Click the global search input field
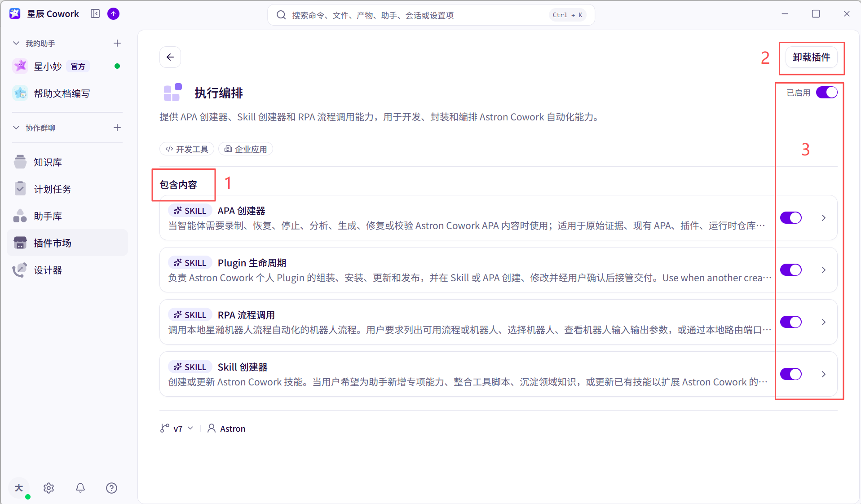Screen dimensions: 861x504 (431, 15)
